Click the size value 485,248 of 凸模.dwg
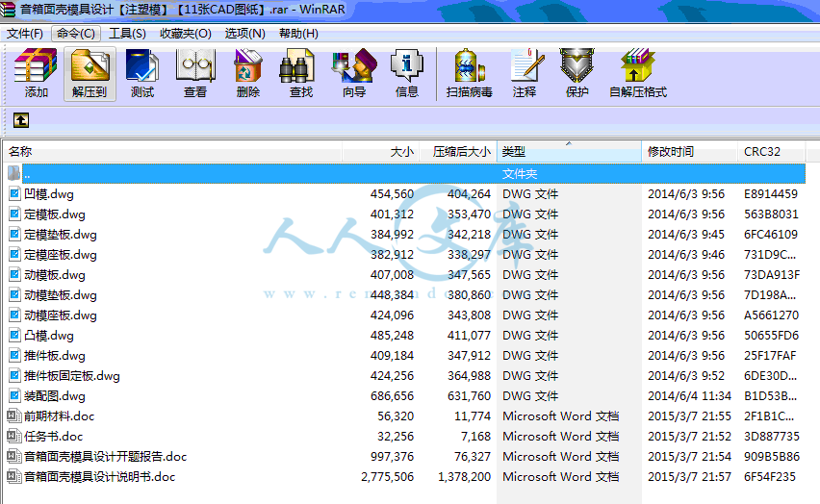 [392, 335]
